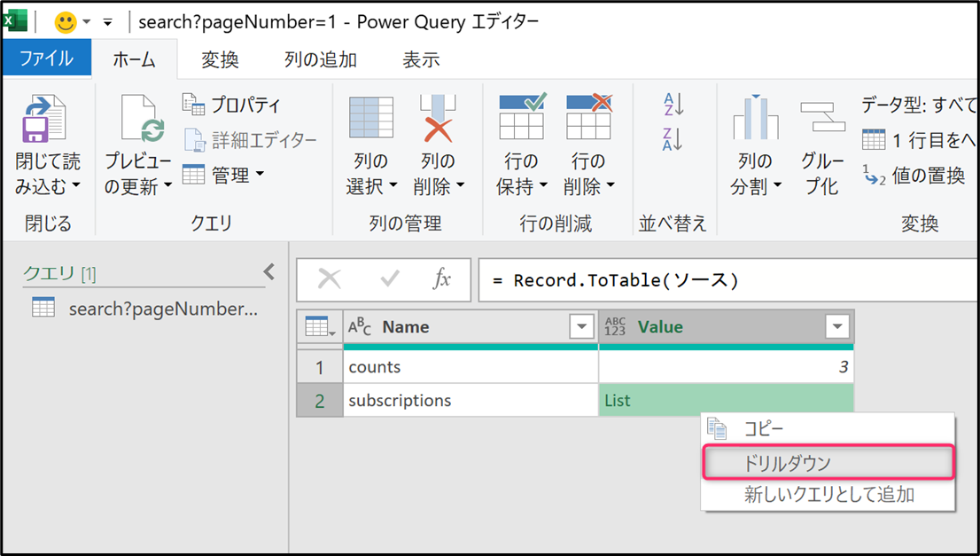
Task: Click the formula bar with Record.ToTable
Action: point(728,279)
